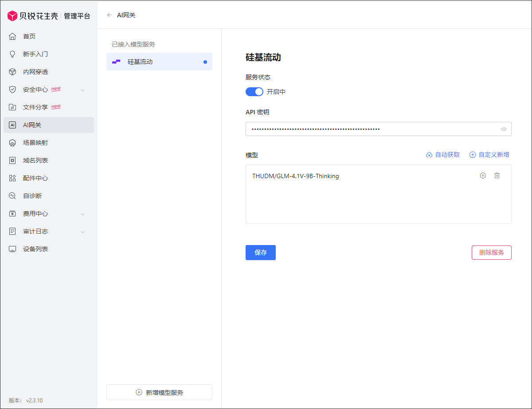Open settings icon for THUDM/GLM-4.1V-9B-Thinking model
Viewport: 532px width, 409px height.
(483, 175)
